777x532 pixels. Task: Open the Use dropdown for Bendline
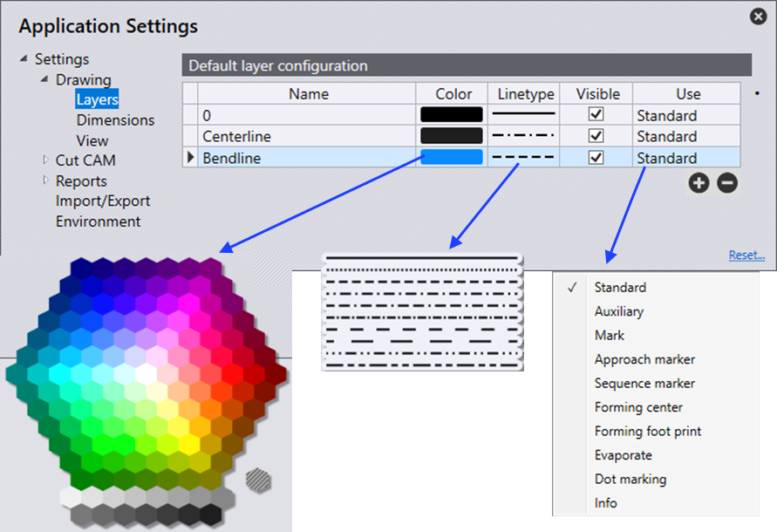tap(685, 158)
